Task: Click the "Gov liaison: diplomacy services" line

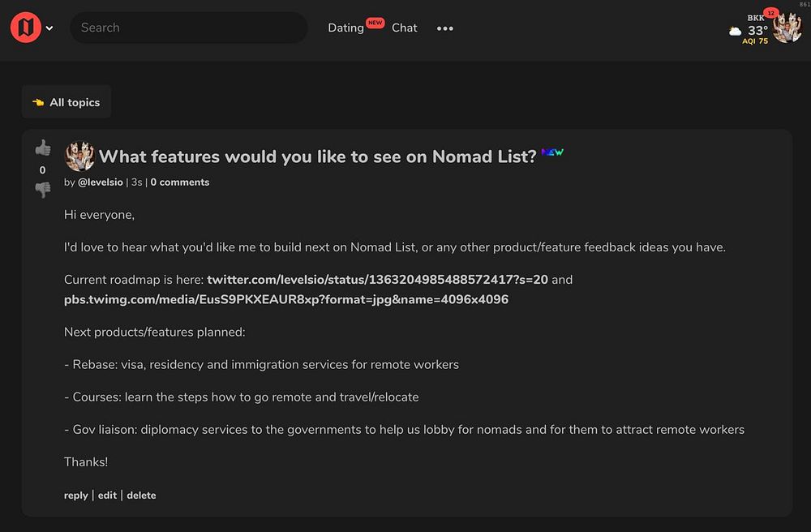Action: pyautogui.click(x=405, y=430)
